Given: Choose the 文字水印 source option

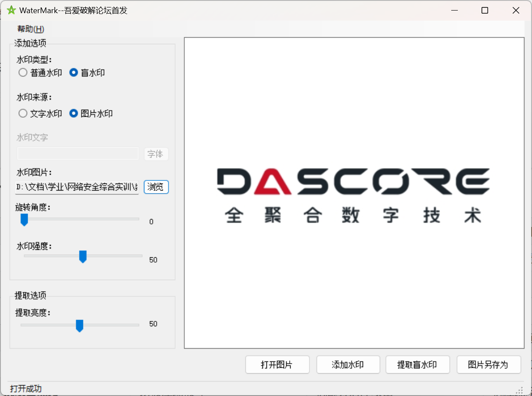Looking at the screenshot, I should (40, 114).
